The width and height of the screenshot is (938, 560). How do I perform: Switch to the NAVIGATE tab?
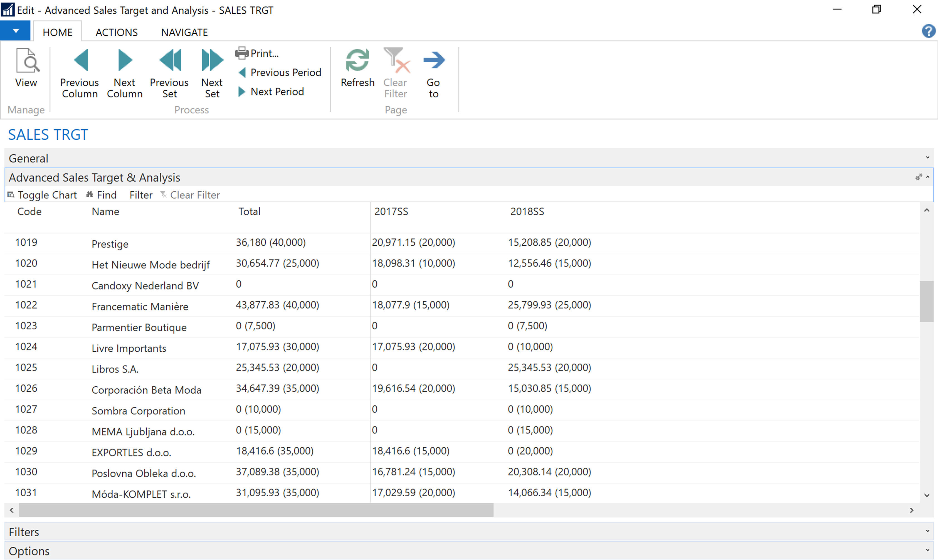[x=184, y=33]
